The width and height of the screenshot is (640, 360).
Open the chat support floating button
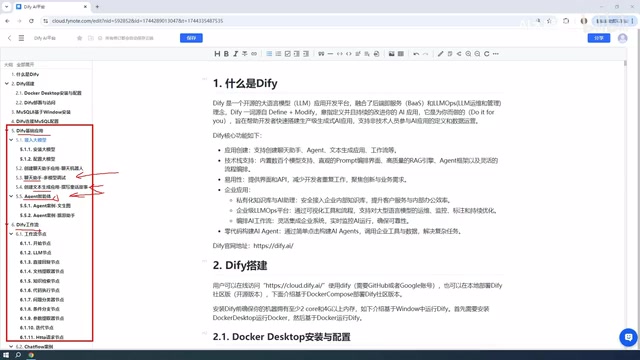[629, 338]
